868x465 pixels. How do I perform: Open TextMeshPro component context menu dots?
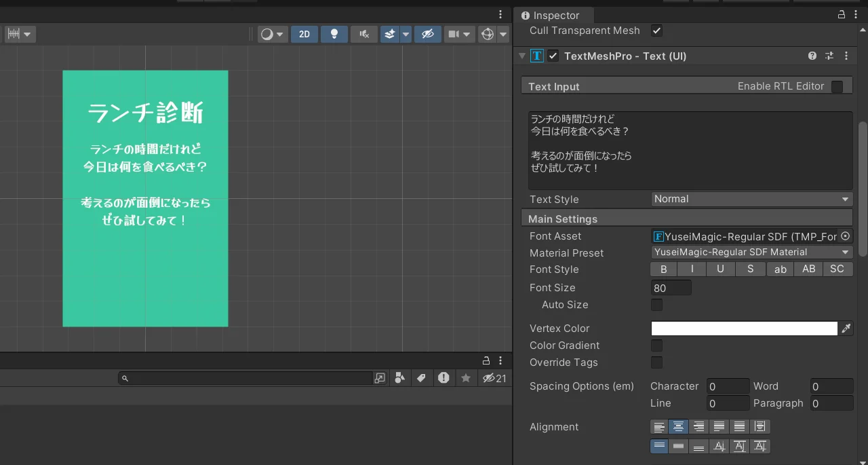(x=846, y=56)
